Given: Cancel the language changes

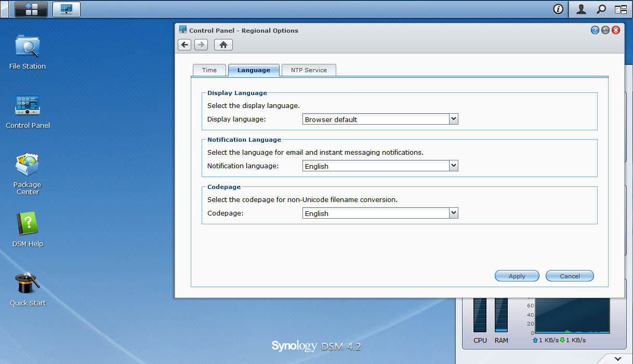Looking at the screenshot, I should pos(570,276).
